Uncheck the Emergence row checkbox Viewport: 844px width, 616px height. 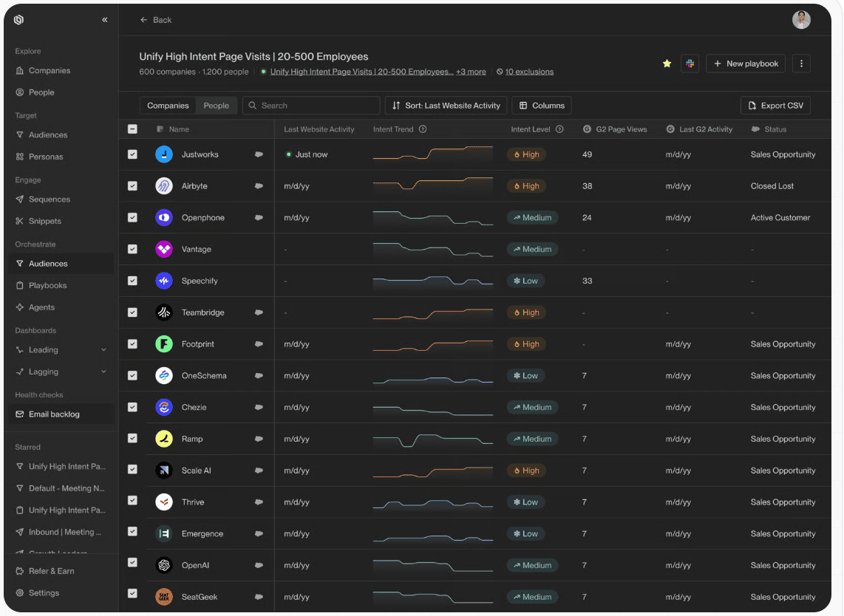132,532
